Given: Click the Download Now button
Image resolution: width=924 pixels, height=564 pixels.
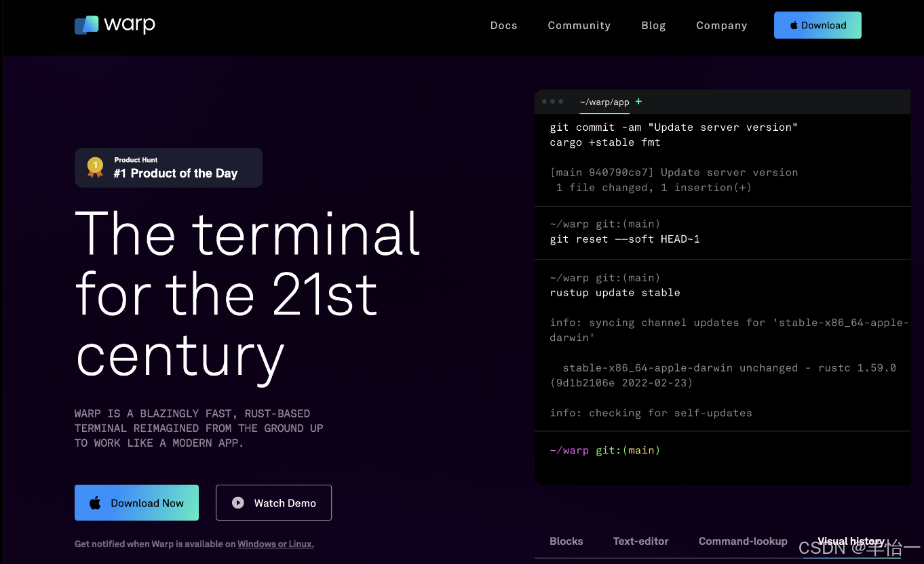Looking at the screenshot, I should coord(136,502).
